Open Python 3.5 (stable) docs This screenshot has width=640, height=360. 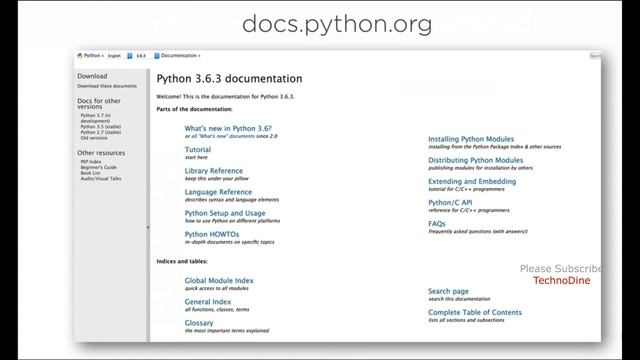[x=100, y=127]
